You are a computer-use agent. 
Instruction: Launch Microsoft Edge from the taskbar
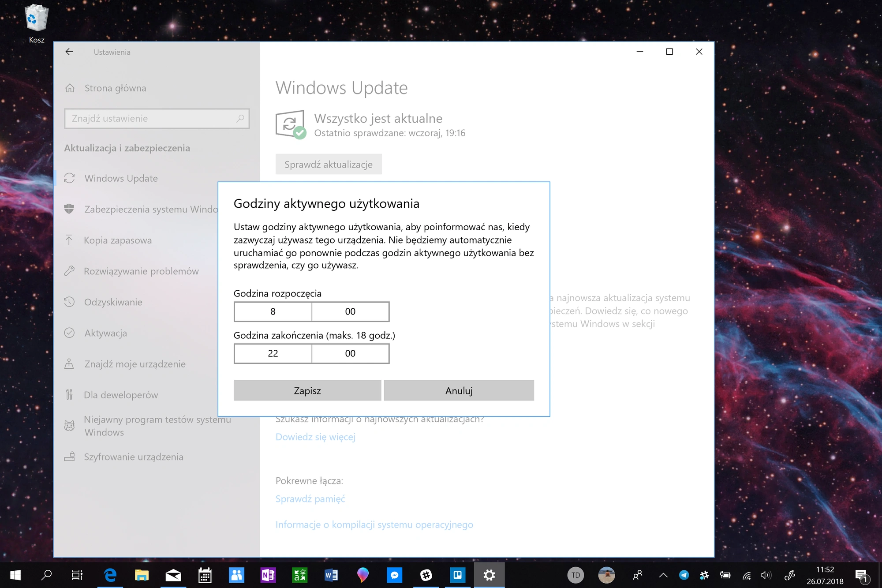point(110,575)
